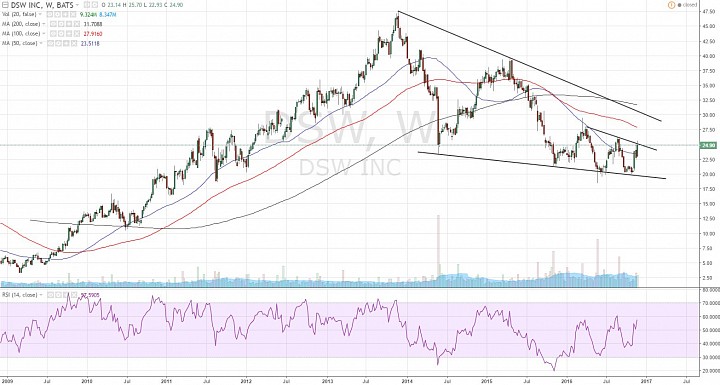Click the 2009 label on time axis
The width and height of the screenshot is (720, 385).
[6, 381]
